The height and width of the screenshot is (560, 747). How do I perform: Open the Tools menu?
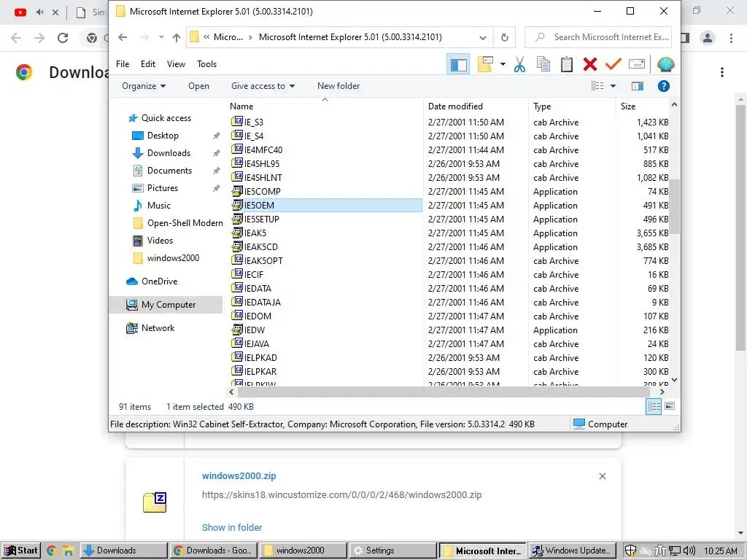[206, 64]
